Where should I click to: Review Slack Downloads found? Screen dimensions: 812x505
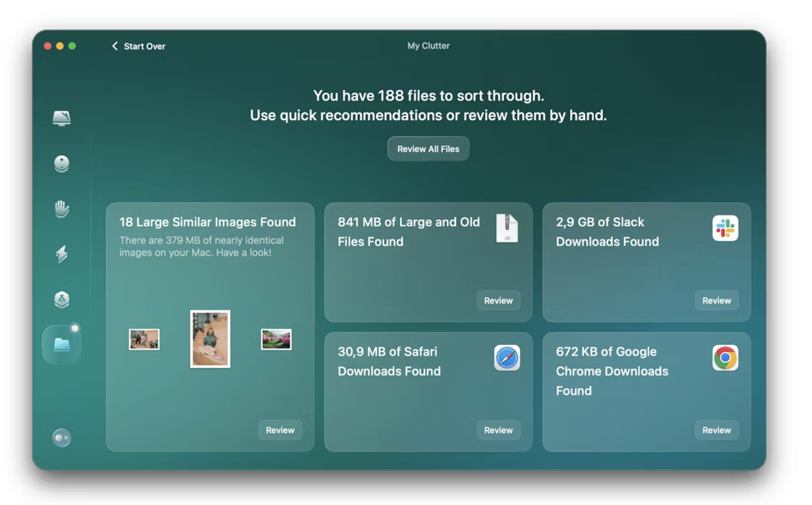pos(716,300)
